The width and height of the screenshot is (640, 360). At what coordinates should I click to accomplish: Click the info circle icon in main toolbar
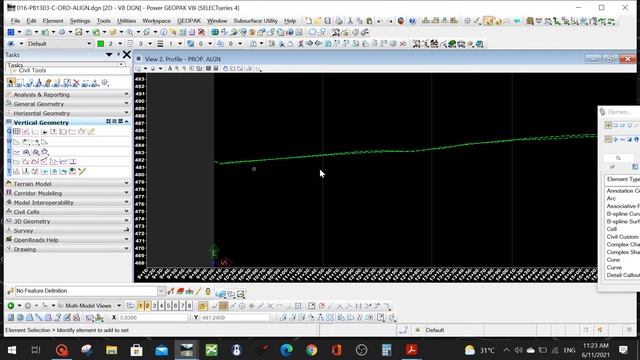coord(163,32)
